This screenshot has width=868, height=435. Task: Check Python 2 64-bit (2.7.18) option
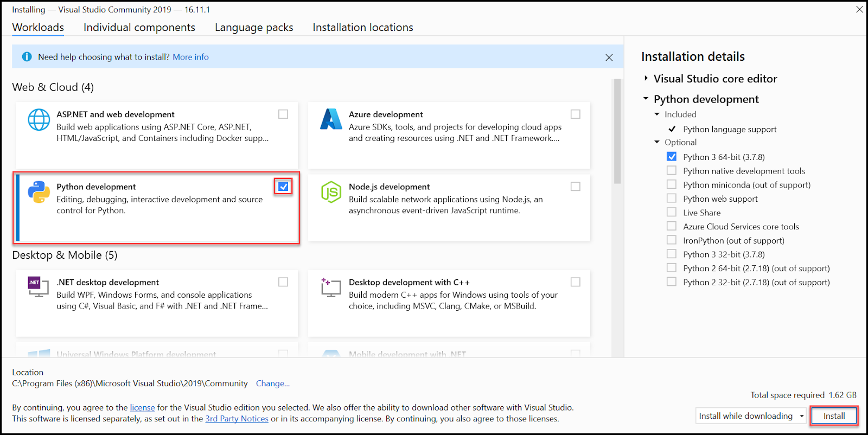672,268
